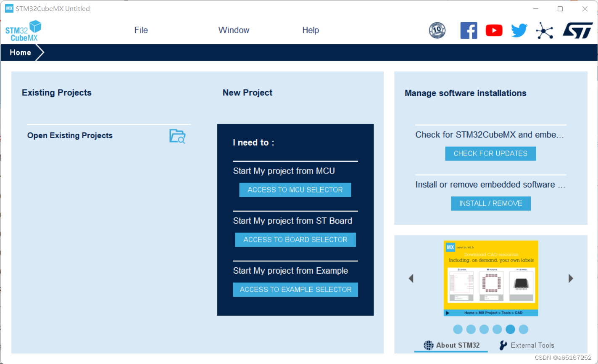The height and width of the screenshot is (364, 598).
Task: Click the CHECK FOR UPDATES button
Action: [490, 154]
